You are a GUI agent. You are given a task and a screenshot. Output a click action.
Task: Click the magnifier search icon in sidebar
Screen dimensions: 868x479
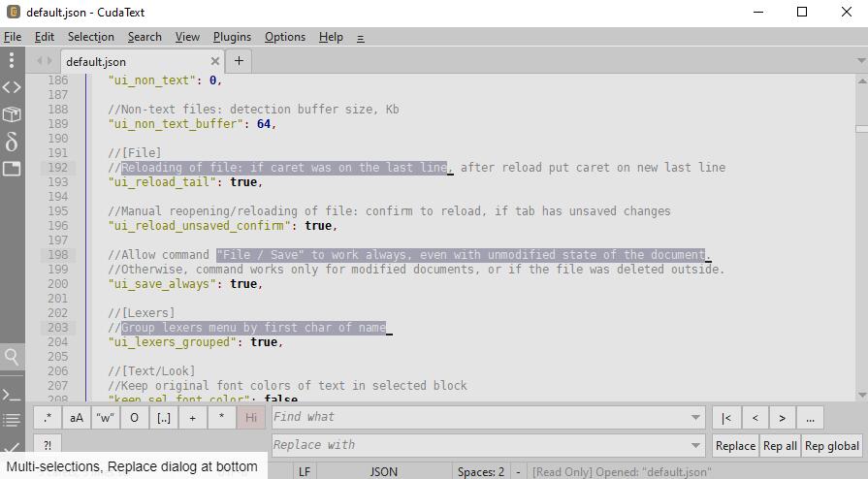[12, 357]
